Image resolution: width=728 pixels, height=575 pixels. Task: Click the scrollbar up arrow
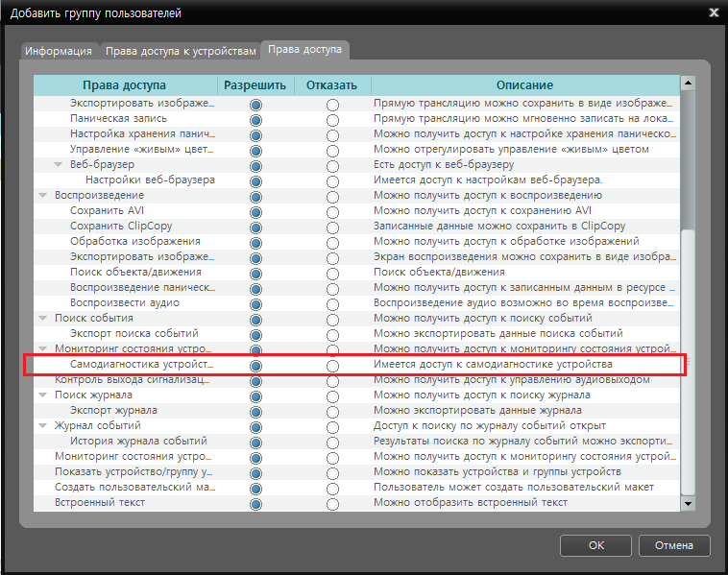(688, 84)
